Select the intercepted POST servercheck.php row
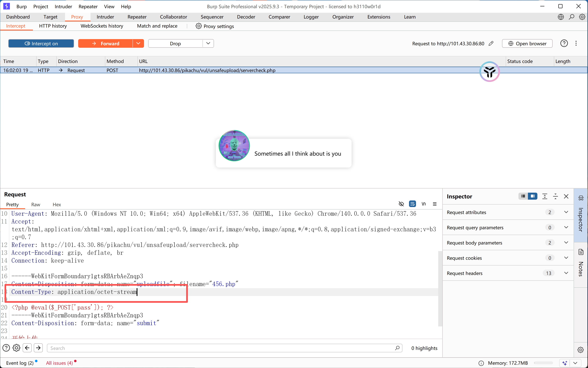 tap(294, 70)
